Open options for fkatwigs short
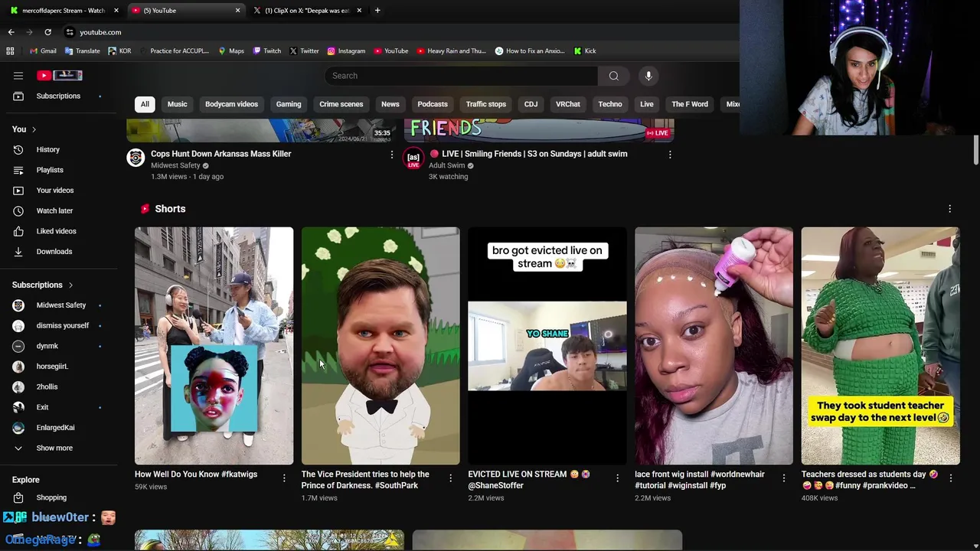This screenshot has width=980, height=551. click(284, 478)
